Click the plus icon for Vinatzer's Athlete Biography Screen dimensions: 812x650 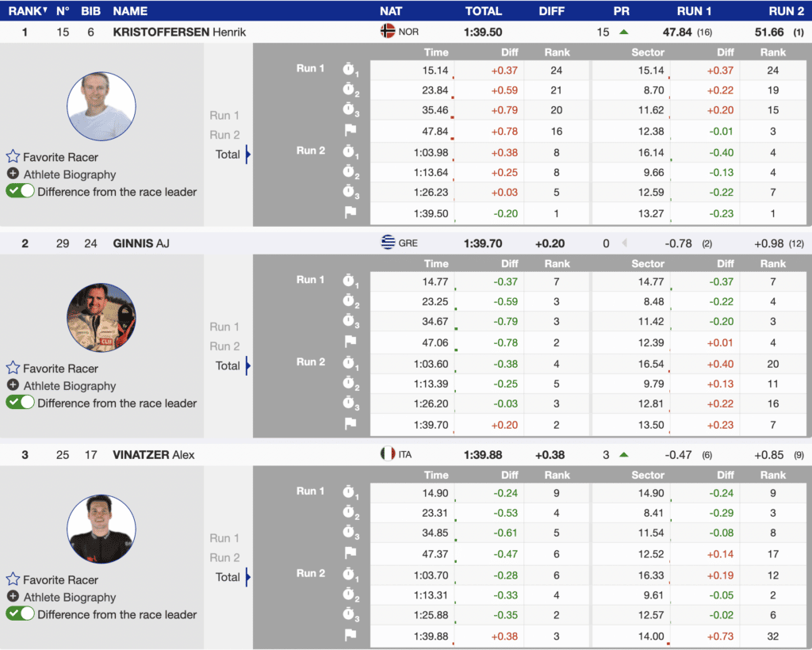[x=13, y=597]
